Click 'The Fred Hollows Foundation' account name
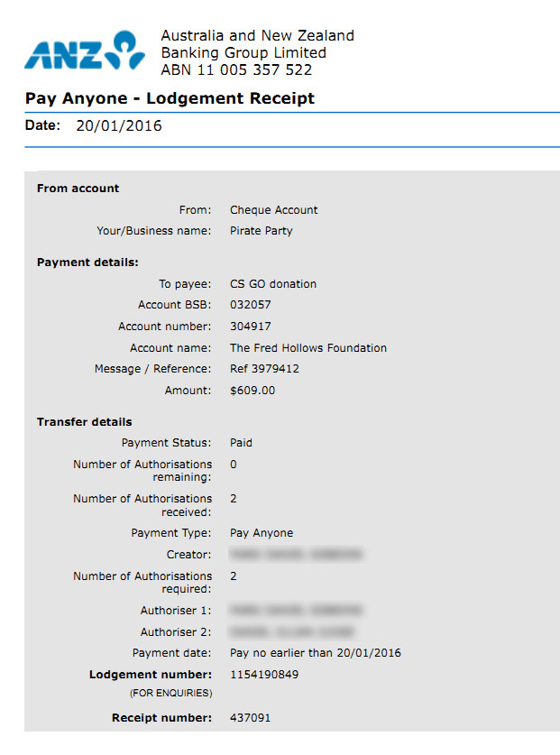The height and width of the screenshot is (755, 560). click(x=308, y=348)
